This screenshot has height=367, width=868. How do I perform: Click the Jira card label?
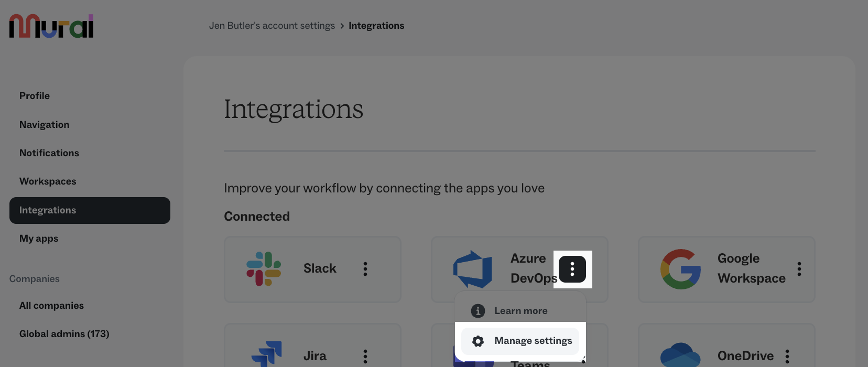(x=315, y=356)
